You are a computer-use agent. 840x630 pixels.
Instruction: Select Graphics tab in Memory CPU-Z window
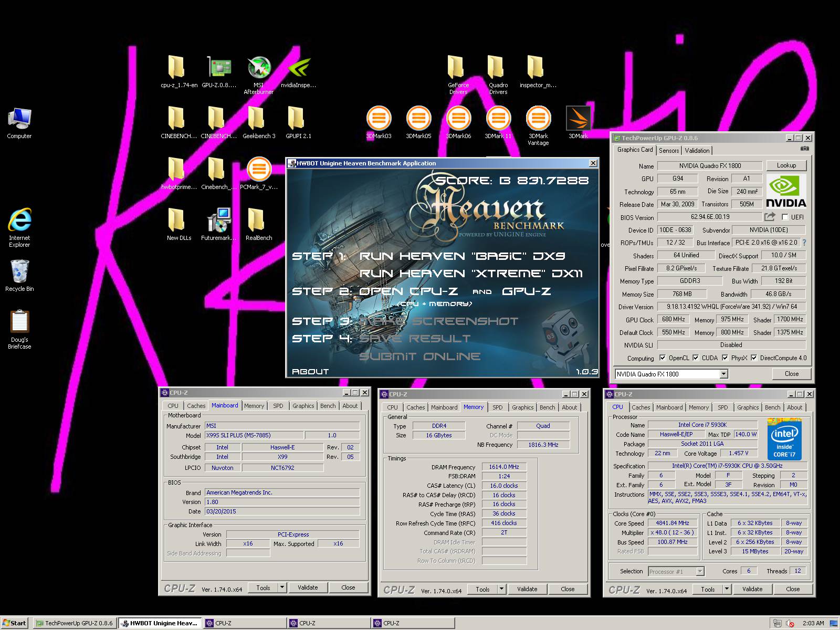(522, 407)
